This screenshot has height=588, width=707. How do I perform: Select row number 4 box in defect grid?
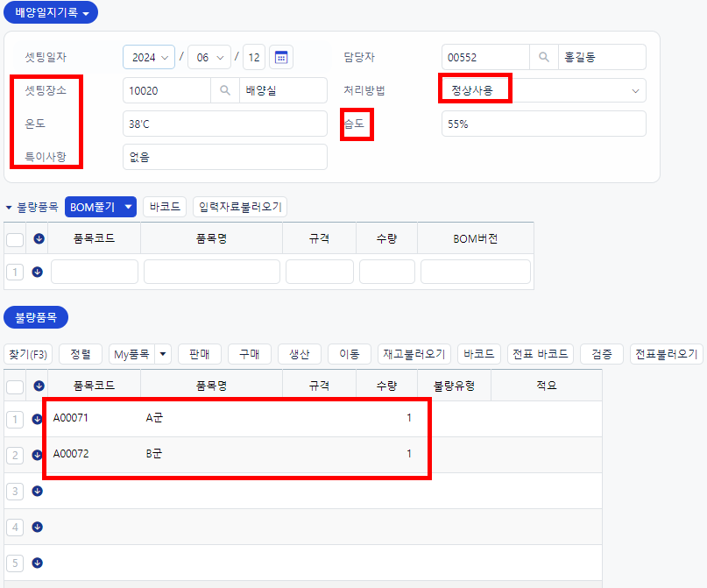15,528
